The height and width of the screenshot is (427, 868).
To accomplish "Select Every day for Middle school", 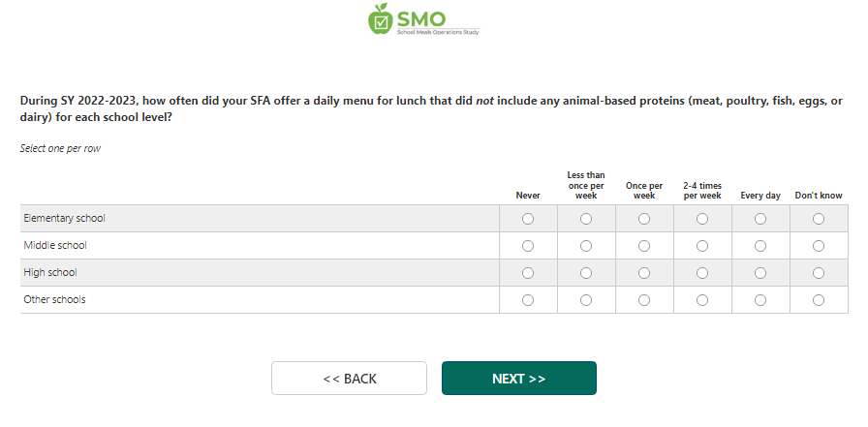I will (760, 246).
